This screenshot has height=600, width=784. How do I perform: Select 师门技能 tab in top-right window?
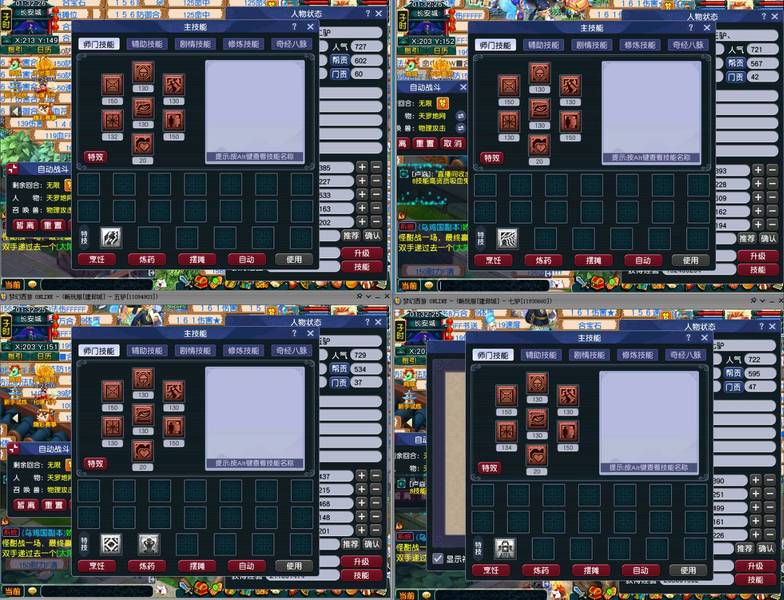click(495, 45)
